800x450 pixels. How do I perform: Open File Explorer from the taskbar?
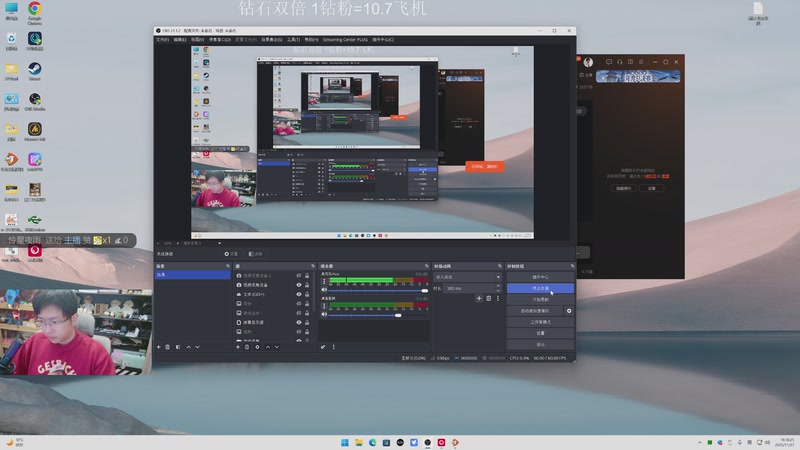click(359, 442)
